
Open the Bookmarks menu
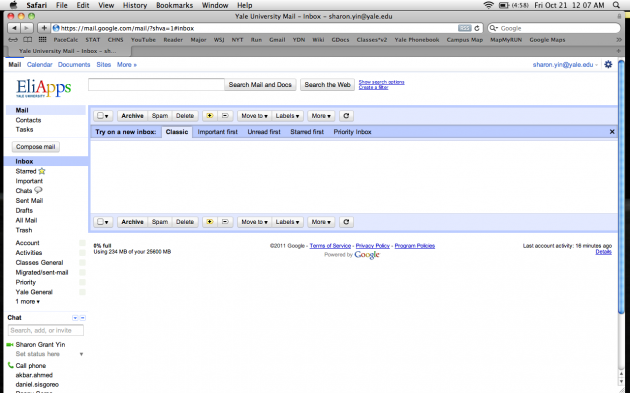[x=174, y=5]
